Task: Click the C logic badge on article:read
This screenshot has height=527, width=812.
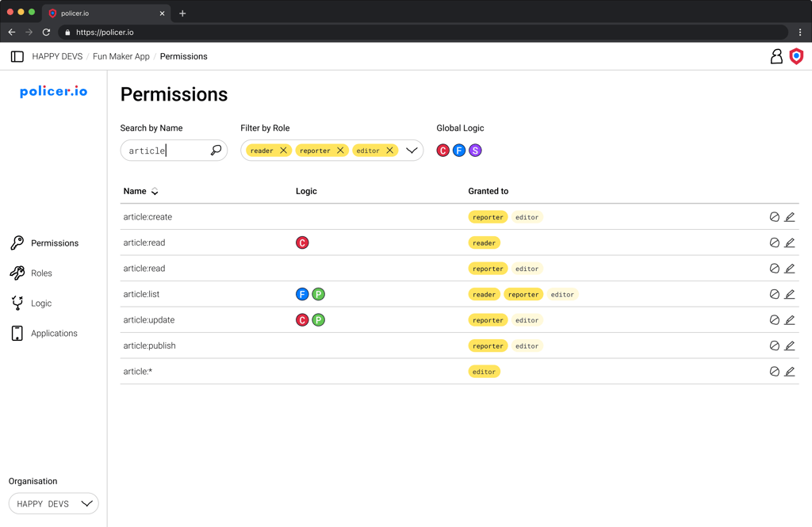Action: (x=302, y=242)
